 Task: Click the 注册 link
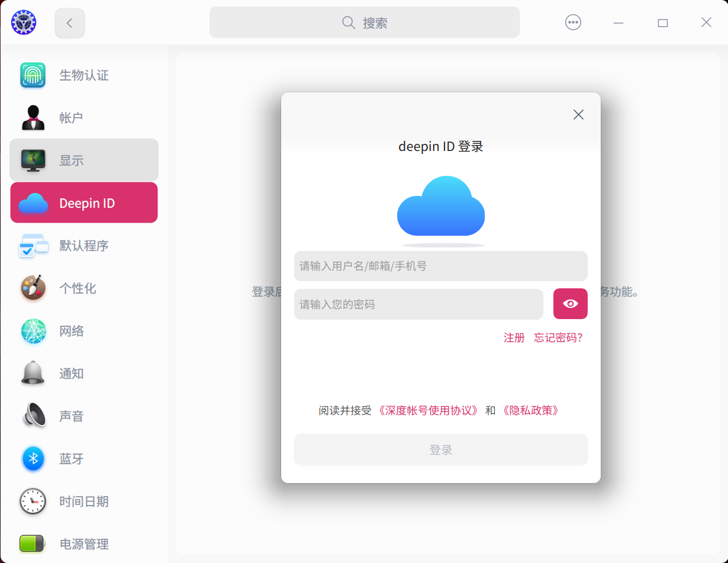(x=514, y=337)
